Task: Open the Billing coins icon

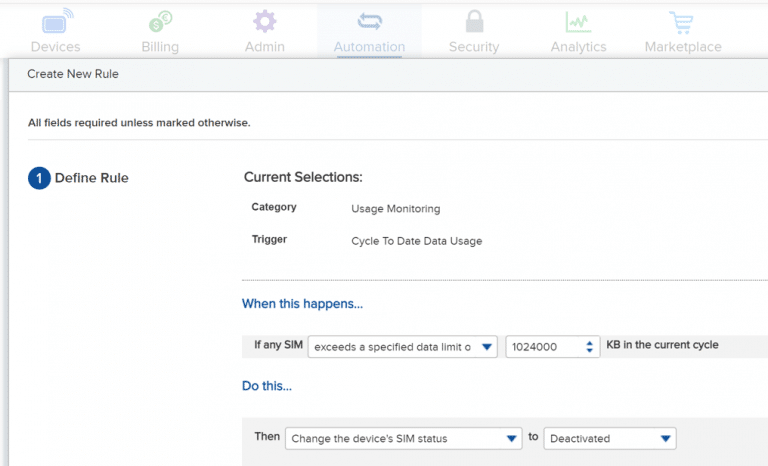Action: 161,22
